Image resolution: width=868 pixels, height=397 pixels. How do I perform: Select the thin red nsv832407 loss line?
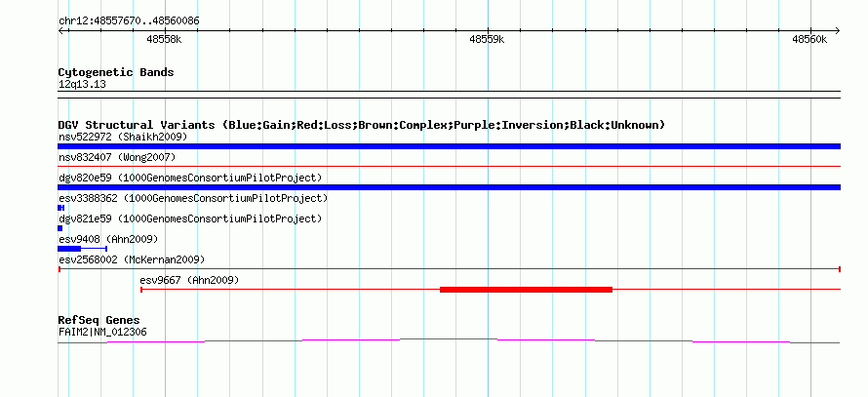tap(449, 166)
